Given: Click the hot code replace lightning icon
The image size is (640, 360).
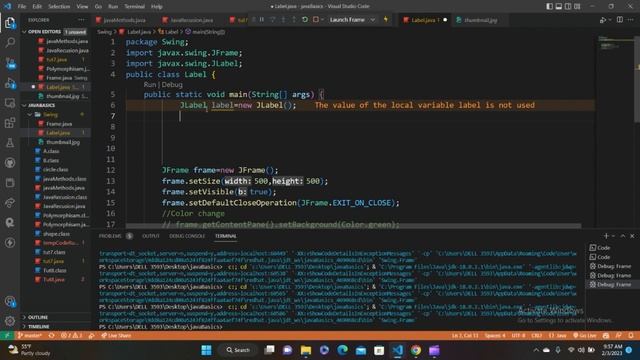Looking at the screenshot, I should (386, 20).
